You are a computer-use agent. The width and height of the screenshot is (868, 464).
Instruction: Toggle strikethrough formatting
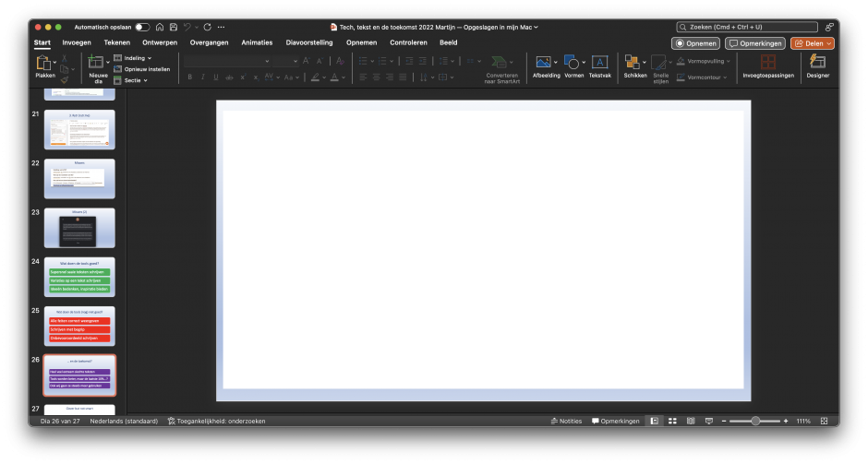pyautogui.click(x=229, y=77)
